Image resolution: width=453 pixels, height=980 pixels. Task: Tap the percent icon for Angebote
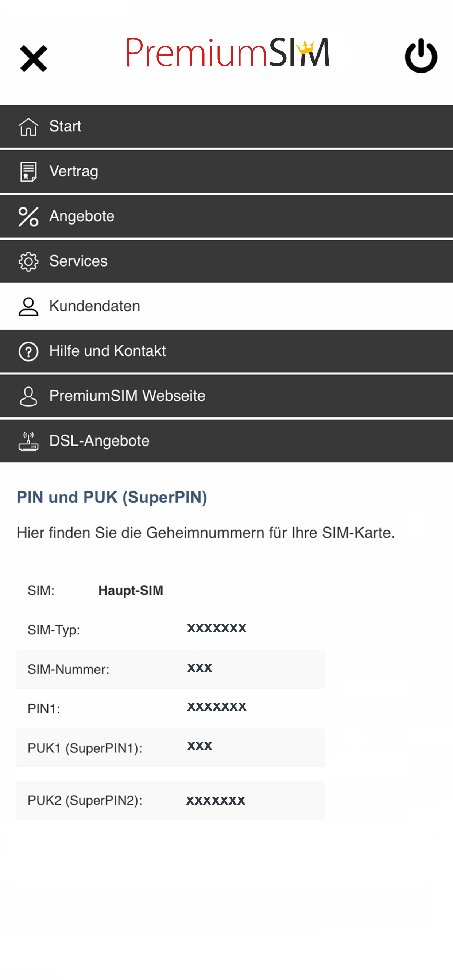[28, 217]
